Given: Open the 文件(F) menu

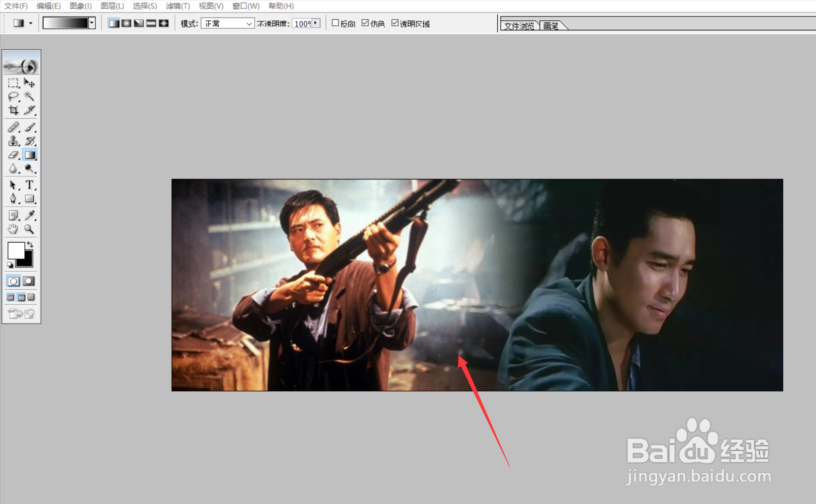Looking at the screenshot, I should click(x=16, y=6).
